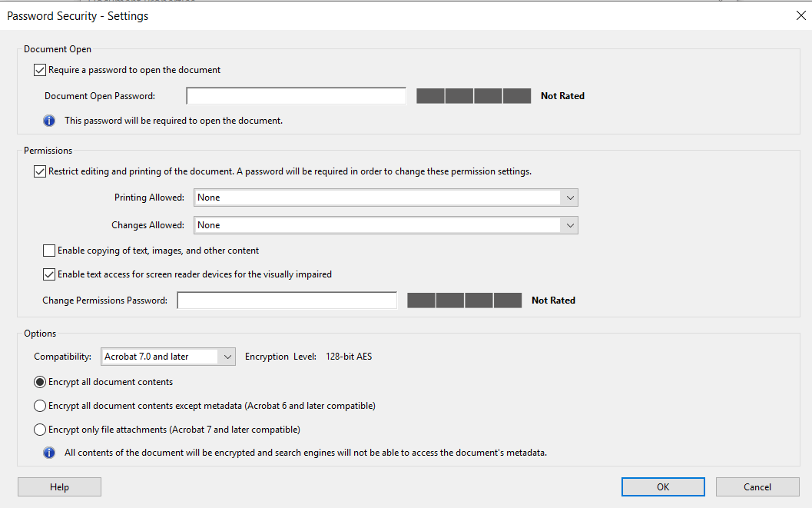Click the info icon beside encryption note

pos(49,453)
